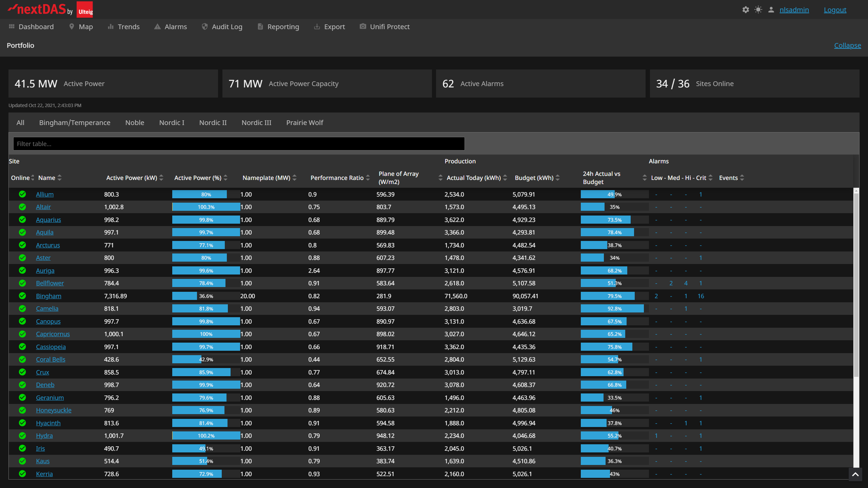Open the Reporting page
This screenshot has height=488, width=868.
click(x=278, y=26)
